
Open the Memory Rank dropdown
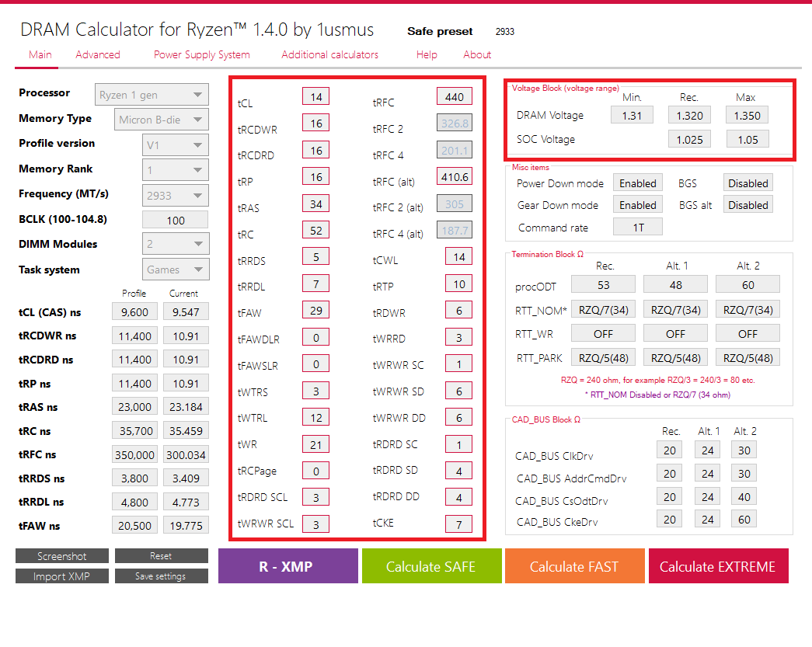click(x=176, y=170)
